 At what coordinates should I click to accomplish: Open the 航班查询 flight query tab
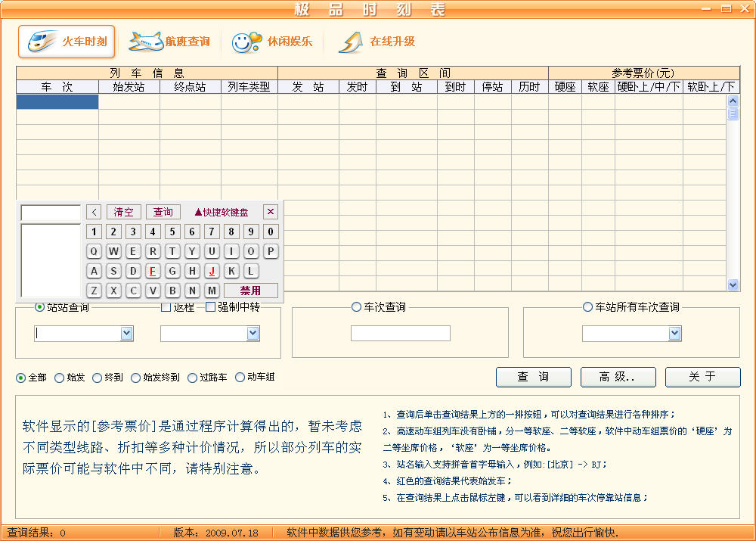[169, 42]
